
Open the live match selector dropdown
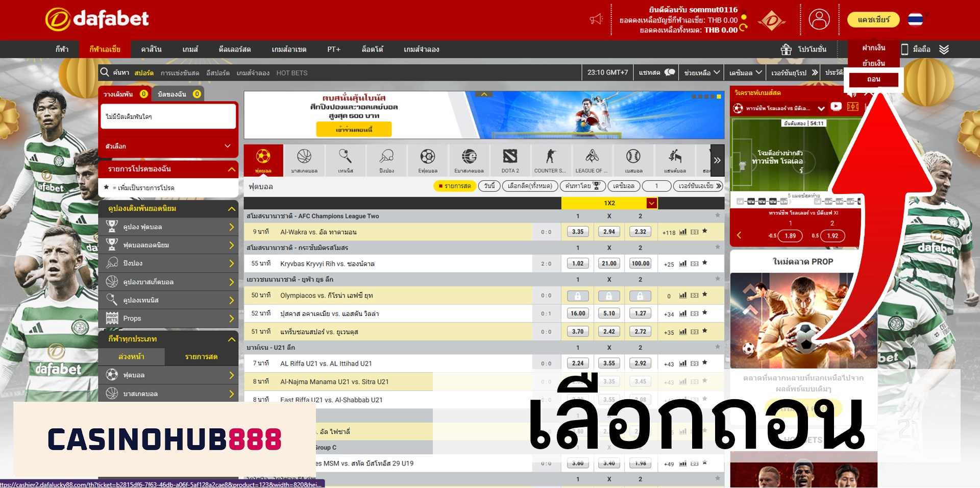821,108
